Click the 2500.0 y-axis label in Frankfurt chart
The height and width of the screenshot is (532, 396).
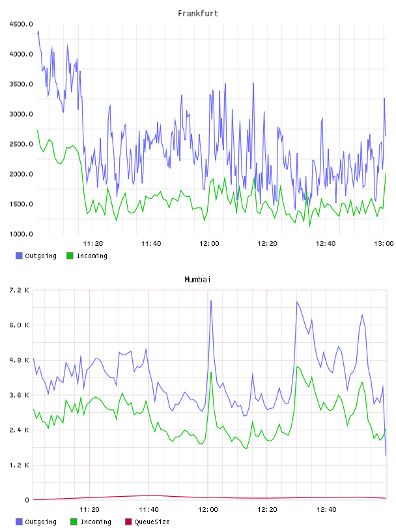(x=21, y=144)
